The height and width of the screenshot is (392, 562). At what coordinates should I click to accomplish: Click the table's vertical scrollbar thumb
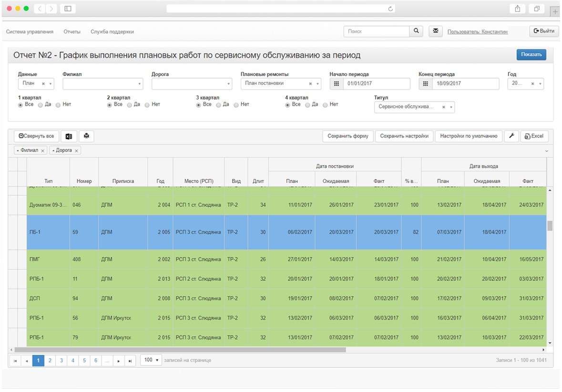pyautogui.click(x=550, y=226)
